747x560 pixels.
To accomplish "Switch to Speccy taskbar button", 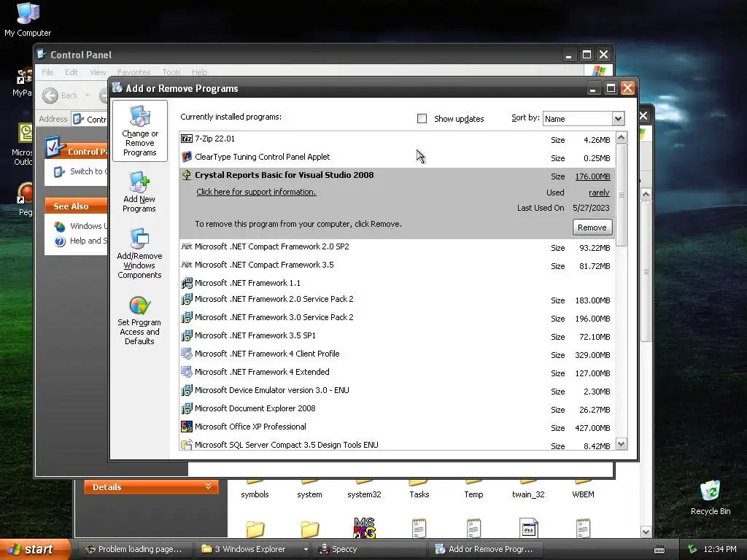I will (x=369, y=549).
